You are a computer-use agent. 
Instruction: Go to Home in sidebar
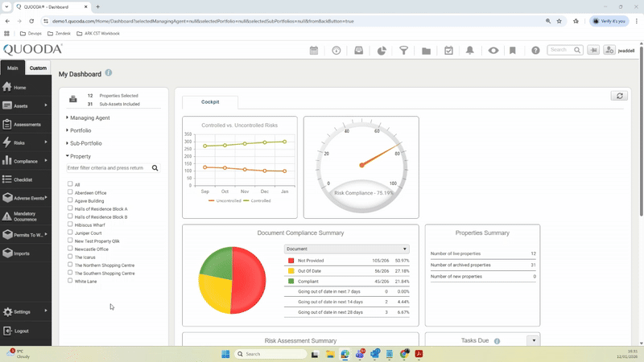(26, 88)
